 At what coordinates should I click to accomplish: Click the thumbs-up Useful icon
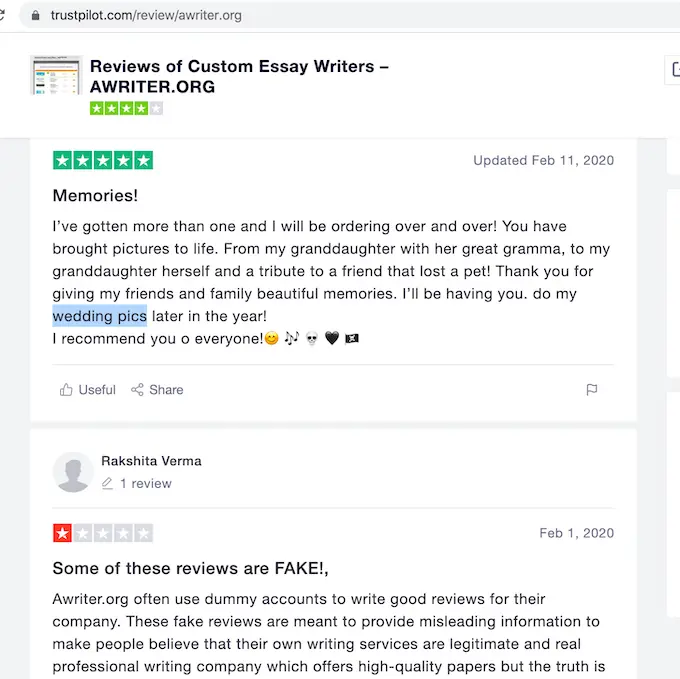[66, 390]
